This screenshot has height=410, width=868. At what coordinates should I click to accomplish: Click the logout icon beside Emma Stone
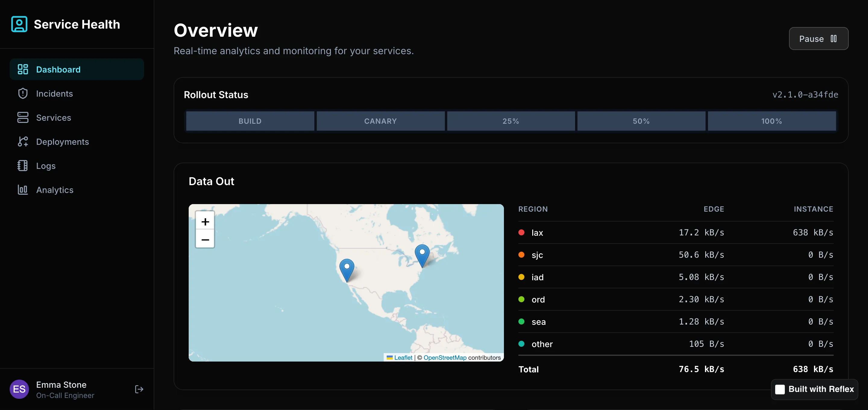139,390
